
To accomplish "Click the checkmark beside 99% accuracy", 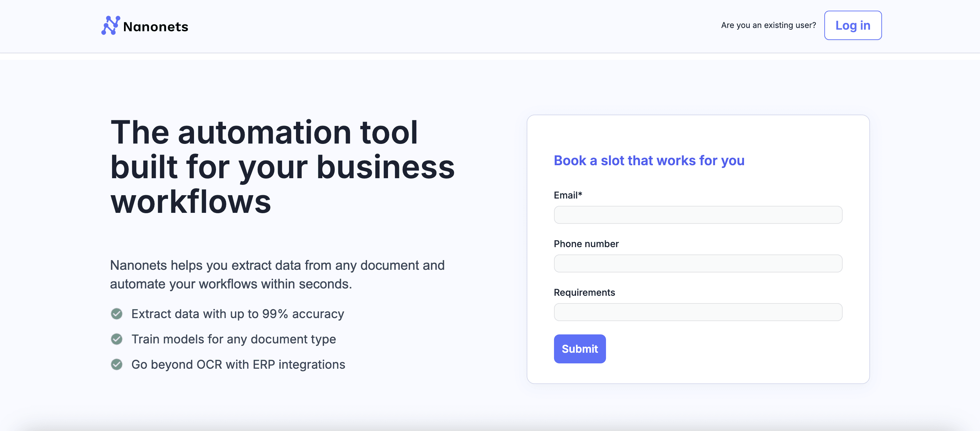I will pos(117,313).
